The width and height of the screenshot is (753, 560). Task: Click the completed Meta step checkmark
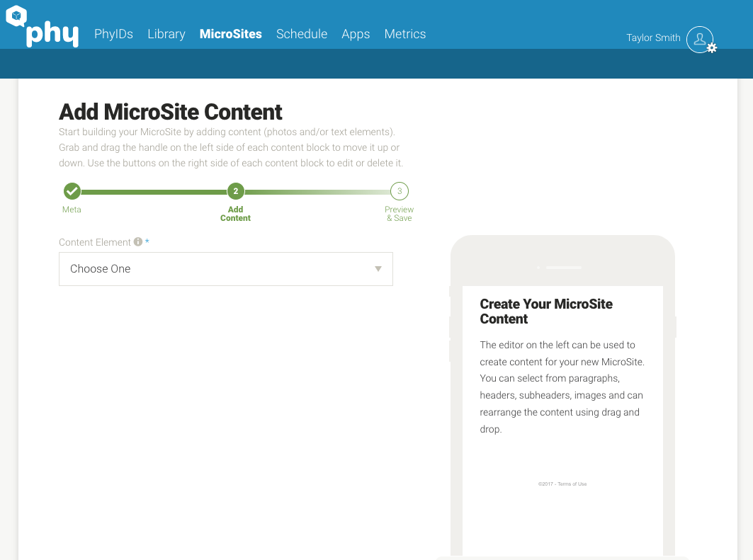72,191
